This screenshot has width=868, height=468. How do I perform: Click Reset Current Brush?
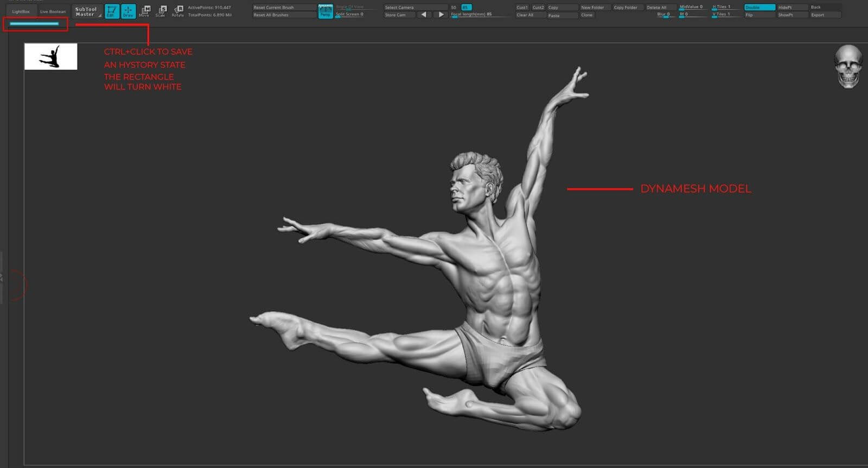[x=284, y=8]
